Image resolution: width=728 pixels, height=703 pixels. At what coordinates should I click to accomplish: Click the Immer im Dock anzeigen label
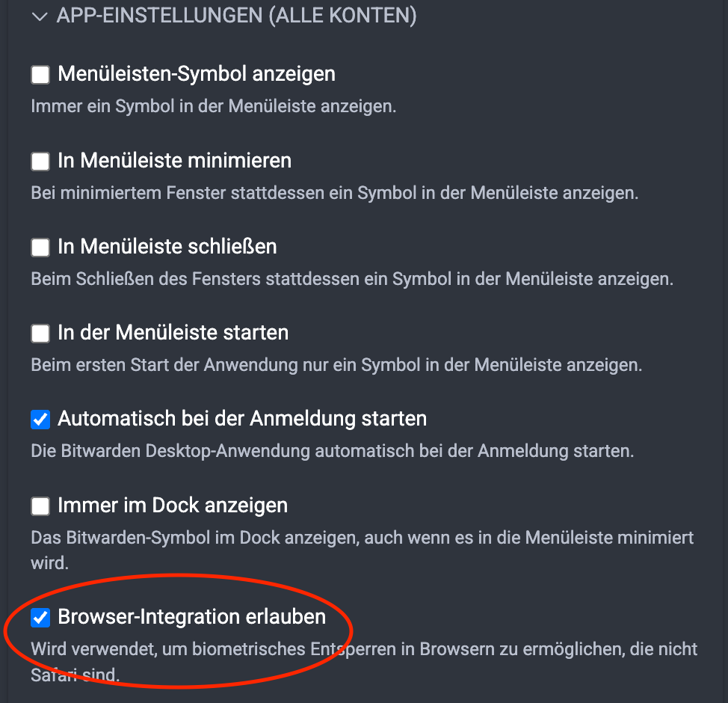[x=173, y=506]
